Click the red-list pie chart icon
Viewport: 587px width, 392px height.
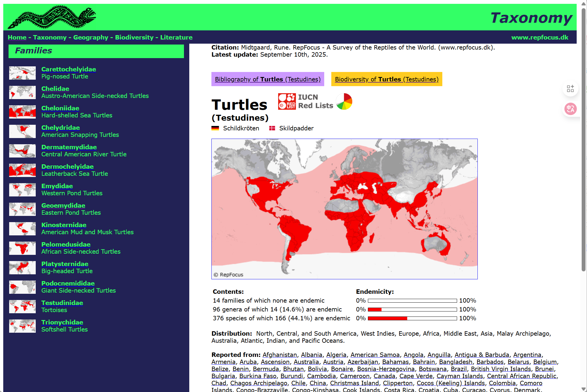pos(344,101)
